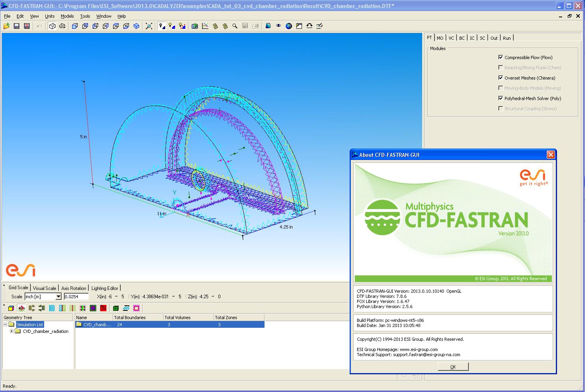Switch to the VC tab
This screenshot has width=585, height=392.
point(451,38)
